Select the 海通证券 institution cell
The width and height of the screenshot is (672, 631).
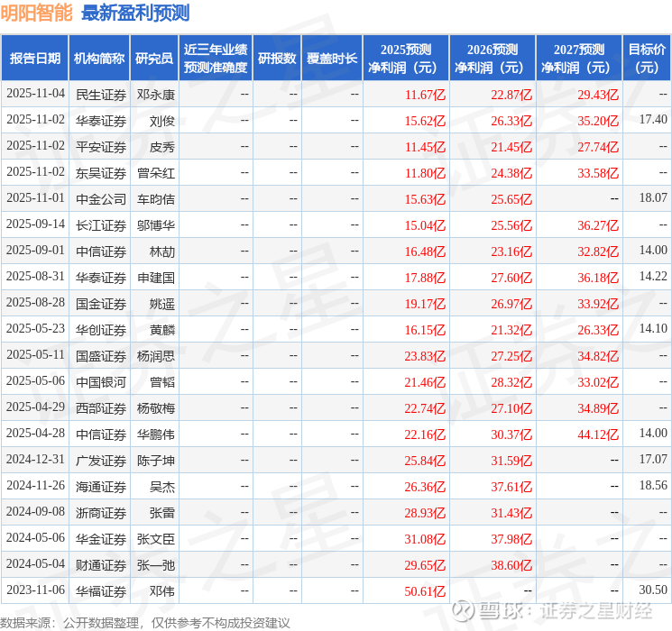pyautogui.click(x=101, y=487)
